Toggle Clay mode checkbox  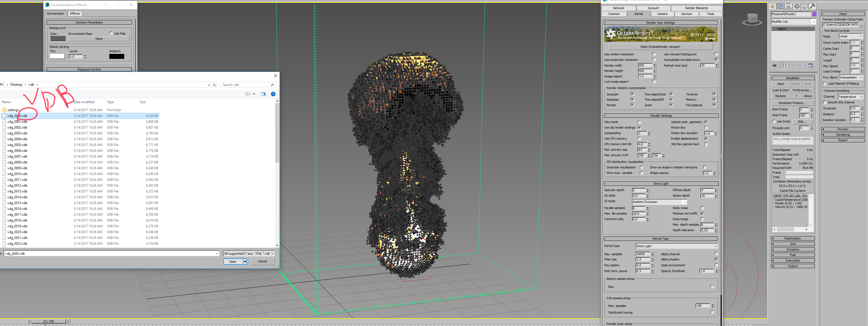[x=639, y=122]
